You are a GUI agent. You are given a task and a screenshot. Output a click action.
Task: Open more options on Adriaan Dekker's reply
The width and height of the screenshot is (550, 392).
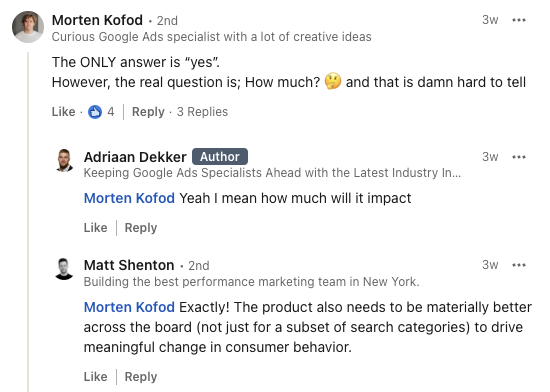[x=518, y=157]
